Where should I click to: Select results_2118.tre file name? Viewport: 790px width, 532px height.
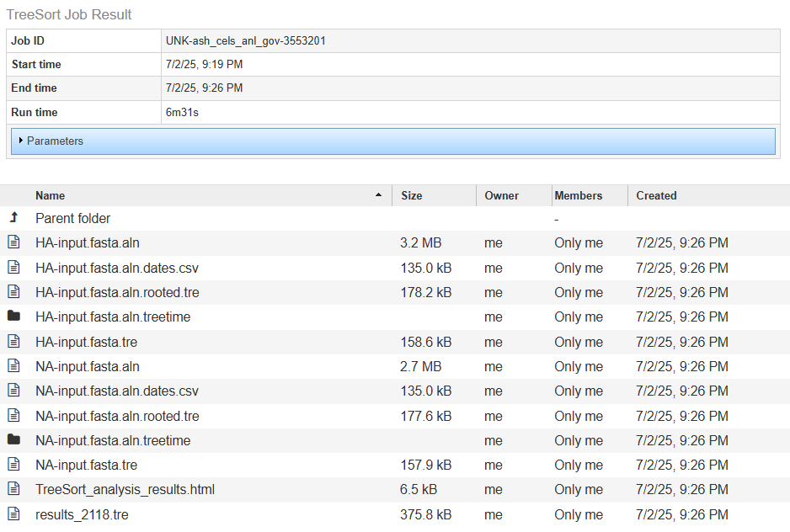click(x=82, y=515)
